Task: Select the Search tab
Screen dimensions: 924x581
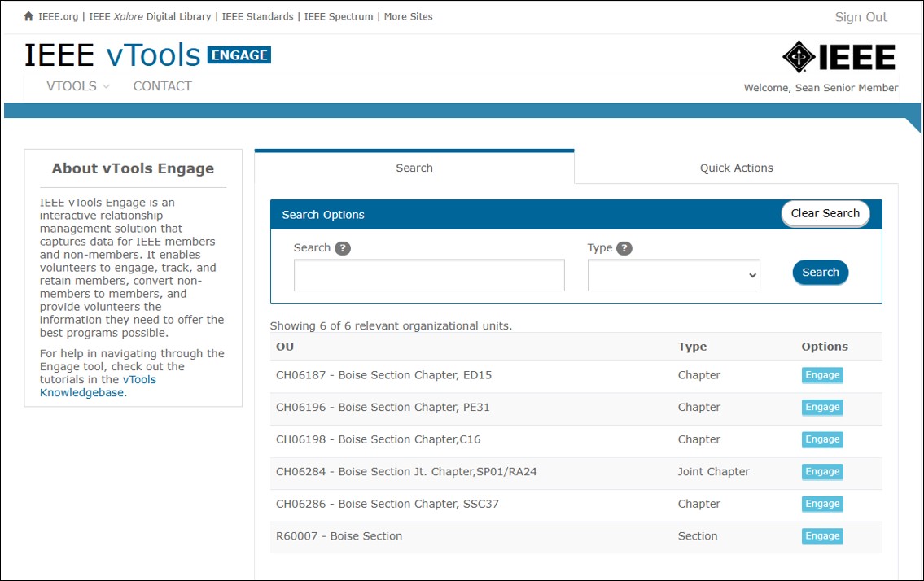Action: tap(414, 168)
